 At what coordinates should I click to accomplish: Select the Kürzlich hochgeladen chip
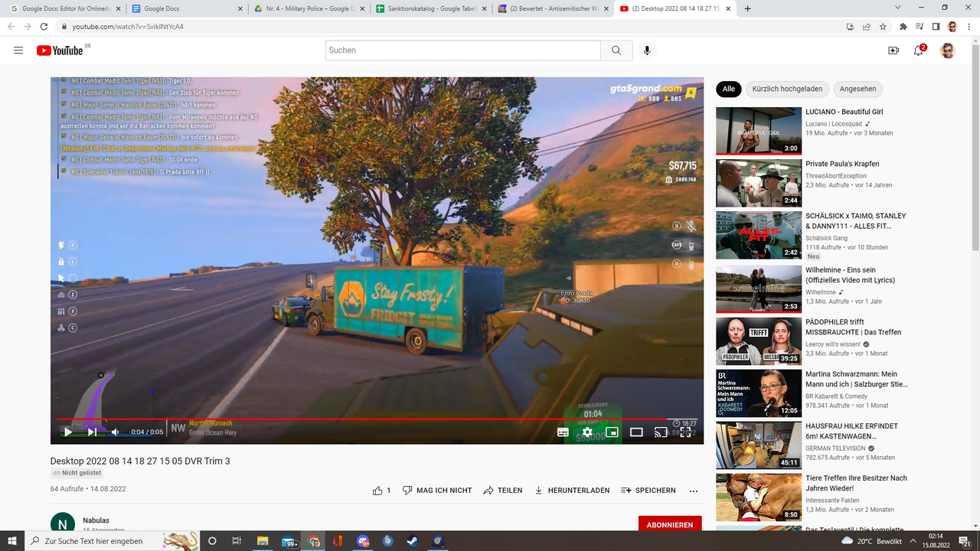pos(787,89)
